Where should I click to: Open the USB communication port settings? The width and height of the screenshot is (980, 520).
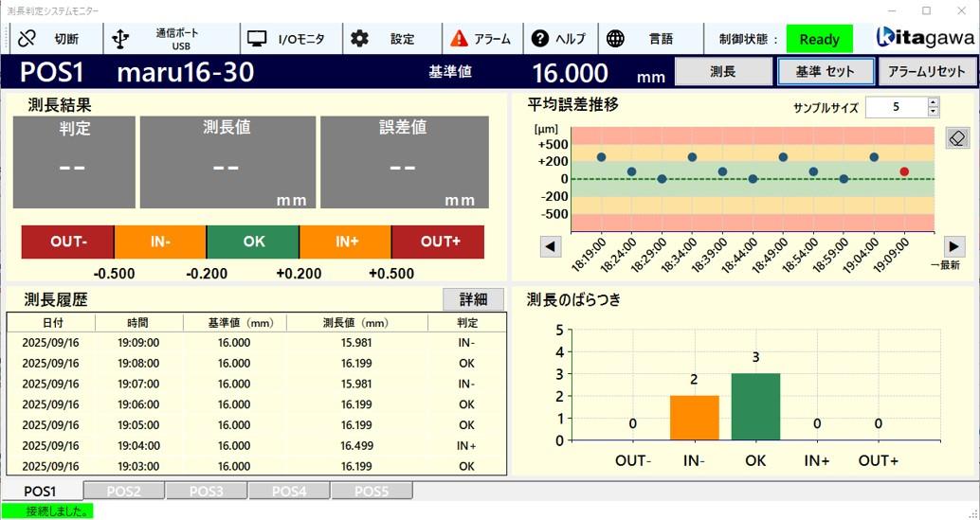[120, 39]
